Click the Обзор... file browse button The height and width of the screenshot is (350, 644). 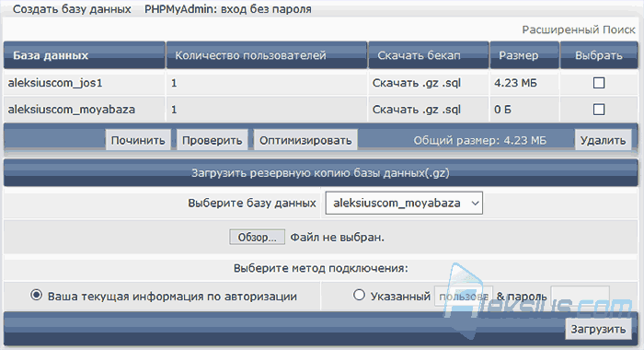[x=257, y=238]
